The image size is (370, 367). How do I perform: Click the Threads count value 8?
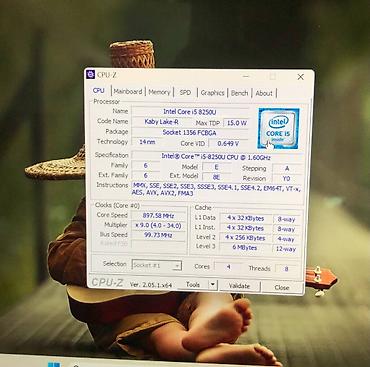coord(286,268)
